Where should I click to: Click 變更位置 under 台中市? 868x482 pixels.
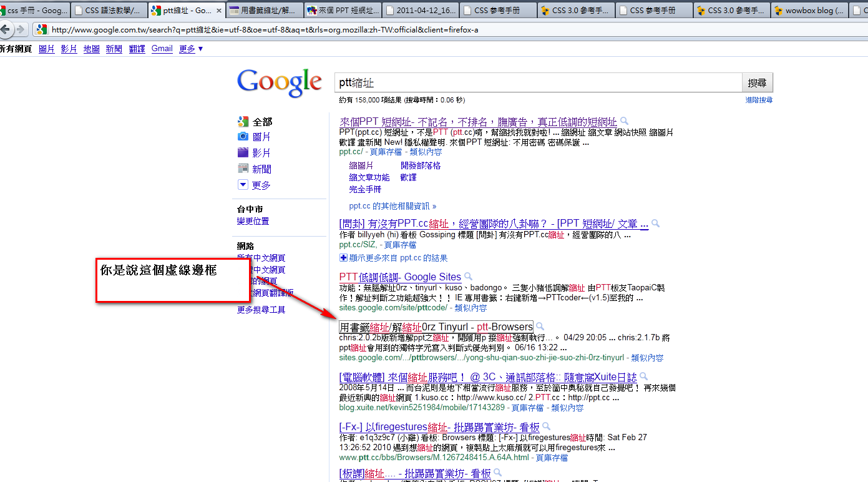click(253, 221)
